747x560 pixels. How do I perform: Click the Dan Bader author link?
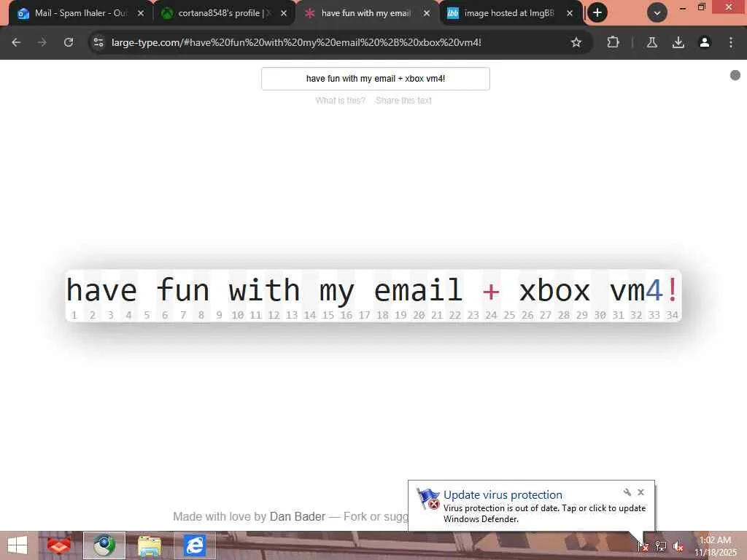pyautogui.click(x=298, y=517)
